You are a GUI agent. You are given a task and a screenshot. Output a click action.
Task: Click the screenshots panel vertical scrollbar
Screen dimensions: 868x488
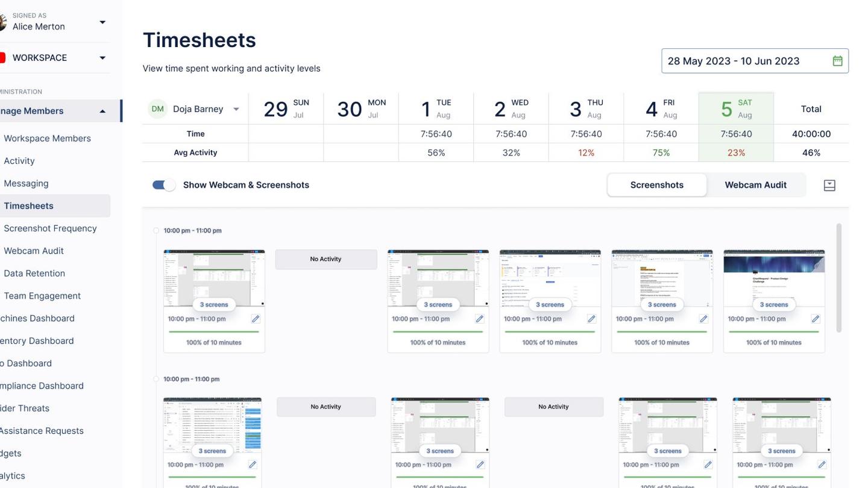point(838,277)
